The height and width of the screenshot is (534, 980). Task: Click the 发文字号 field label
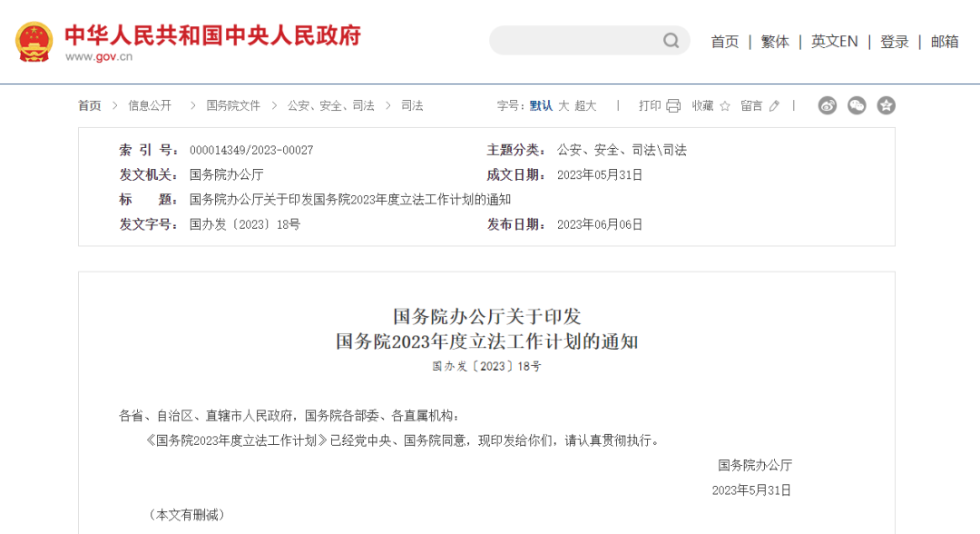click(x=149, y=224)
